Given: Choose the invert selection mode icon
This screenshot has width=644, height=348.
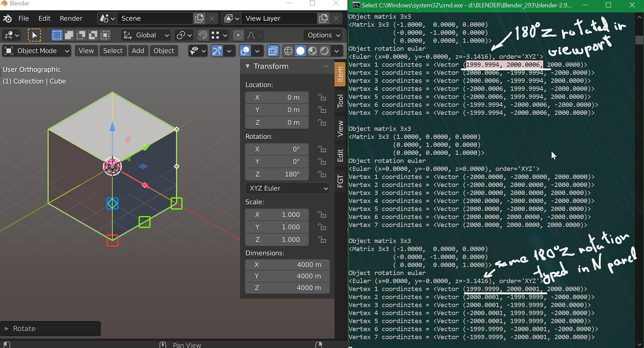Looking at the screenshot, I should (105, 35).
